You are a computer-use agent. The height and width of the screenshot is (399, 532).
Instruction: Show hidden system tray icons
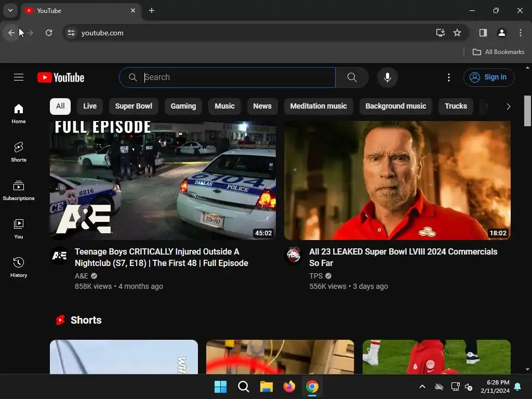pyautogui.click(x=422, y=387)
